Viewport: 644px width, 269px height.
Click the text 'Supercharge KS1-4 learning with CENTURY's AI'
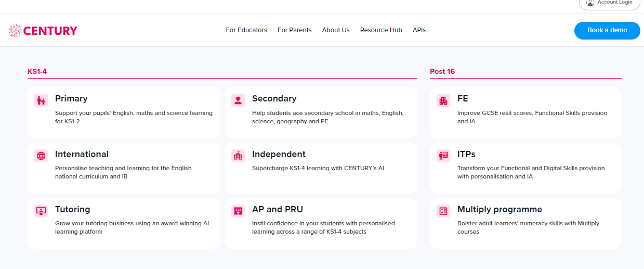[x=318, y=168]
